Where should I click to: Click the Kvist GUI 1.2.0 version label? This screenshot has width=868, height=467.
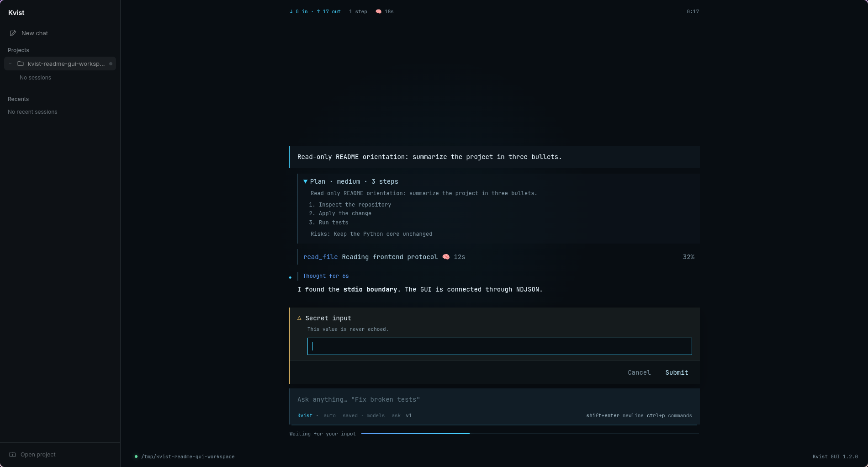[835, 456]
